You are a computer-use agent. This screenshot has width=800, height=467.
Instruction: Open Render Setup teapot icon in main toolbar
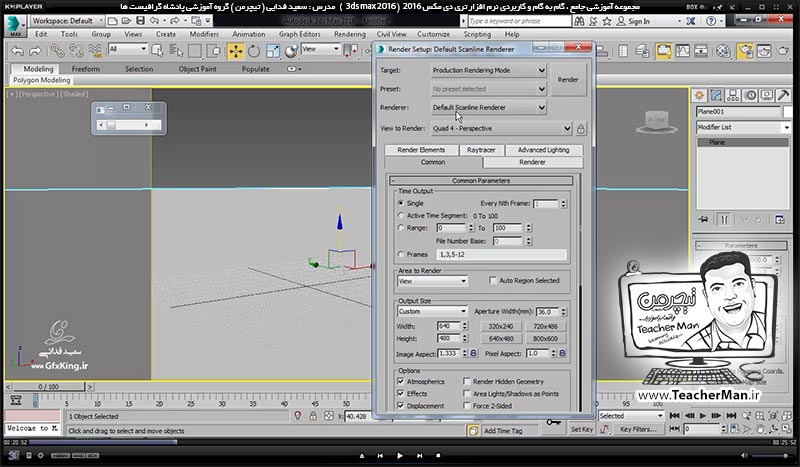pos(745,51)
